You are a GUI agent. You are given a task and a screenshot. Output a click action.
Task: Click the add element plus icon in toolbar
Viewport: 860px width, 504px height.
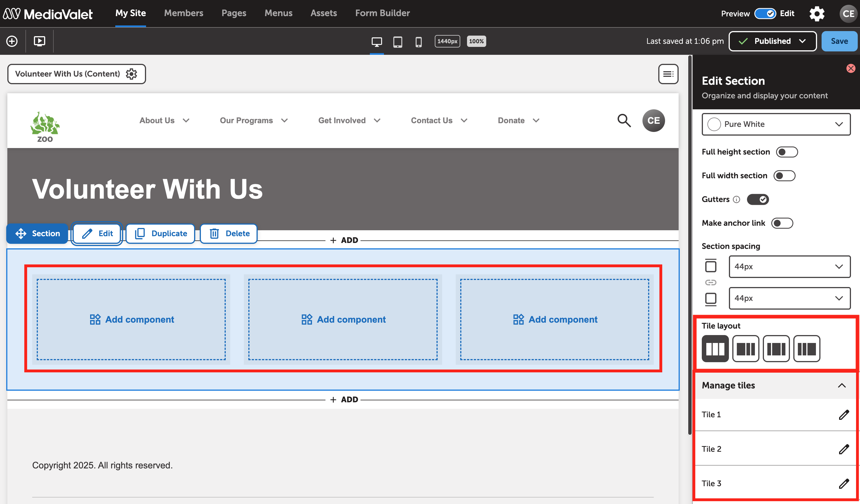pos(12,41)
